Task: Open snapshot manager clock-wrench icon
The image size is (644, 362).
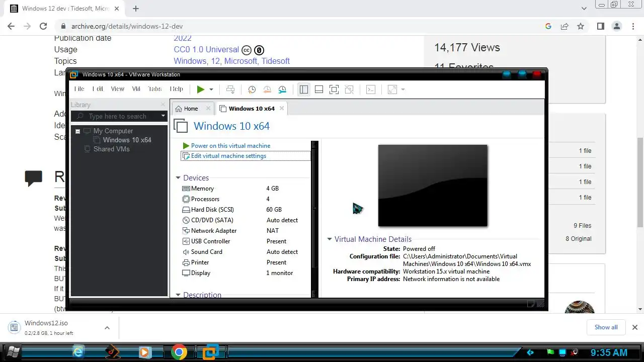Action: pyautogui.click(x=282, y=89)
